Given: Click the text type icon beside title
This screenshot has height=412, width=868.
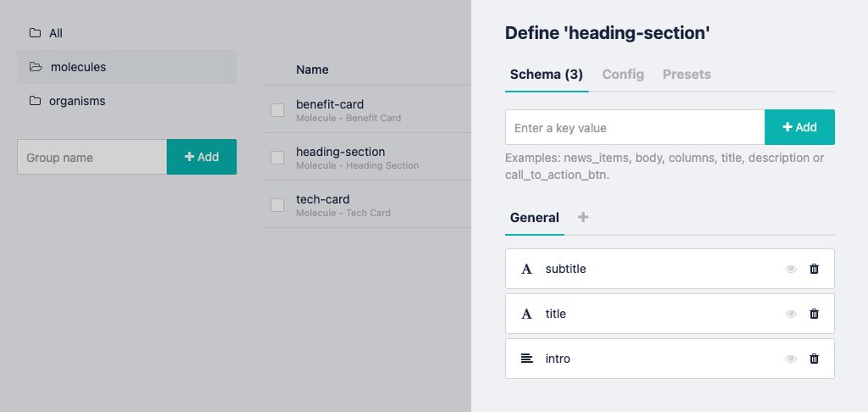Looking at the screenshot, I should [526, 314].
